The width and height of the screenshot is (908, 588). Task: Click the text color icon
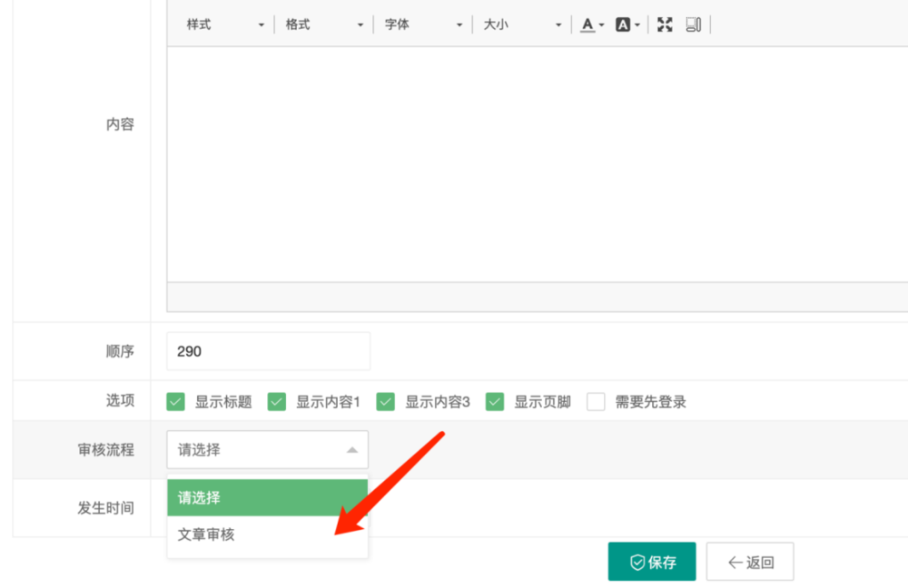tap(588, 24)
